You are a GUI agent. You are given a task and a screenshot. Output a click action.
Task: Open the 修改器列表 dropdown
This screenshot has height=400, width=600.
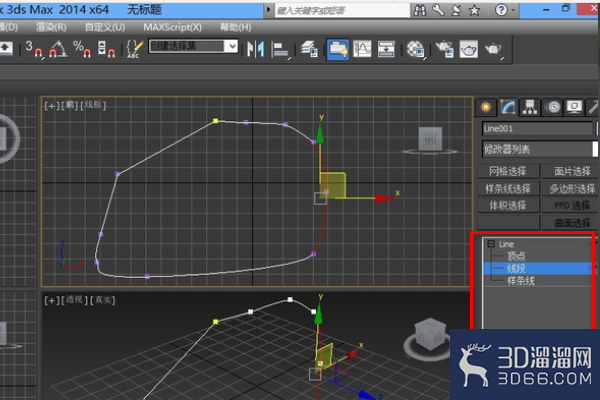tap(540, 149)
